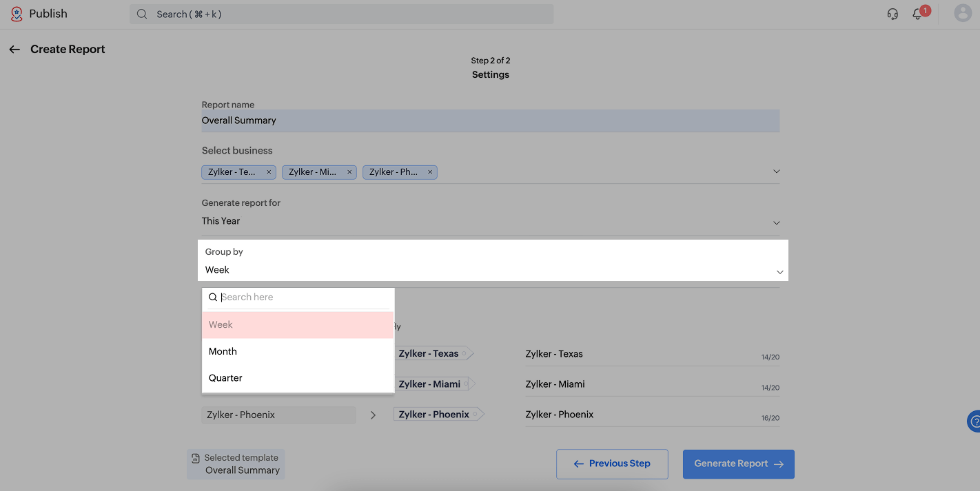Screen dimensions: 980x491
Task: Go back using the Create Report arrow
Action: click(x=14, y=50)
